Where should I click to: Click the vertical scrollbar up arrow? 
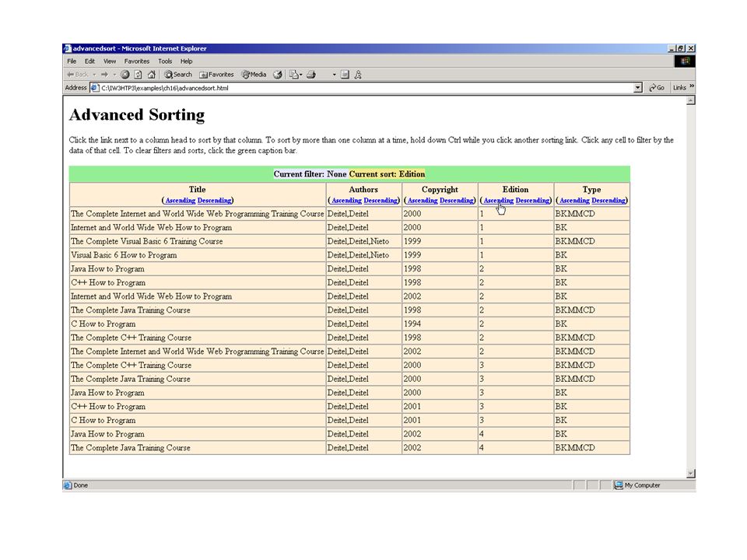[691, 100]
